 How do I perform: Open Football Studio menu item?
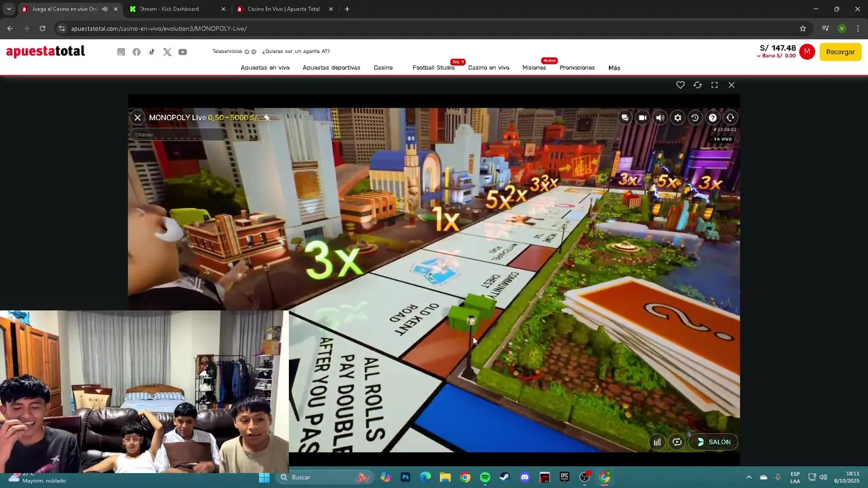tap(433, 68)
